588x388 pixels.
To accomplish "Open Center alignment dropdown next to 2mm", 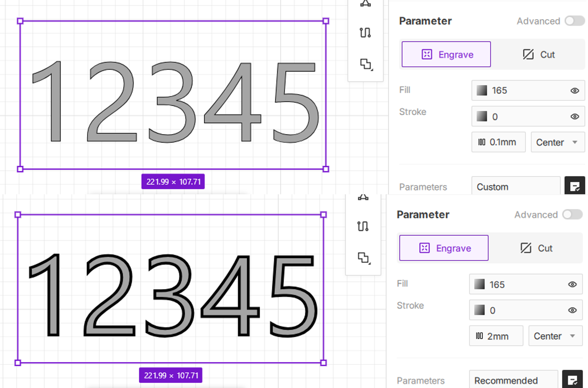I will click(x=555, y=336).
